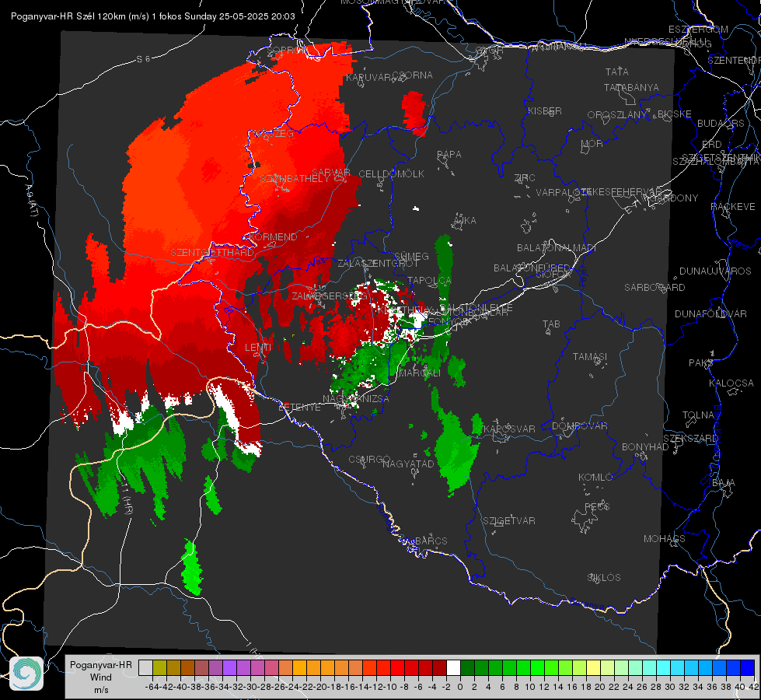Click the DUNAUJVAROS city label
This screenshot has height=700, width=761.
pos(715,271)
